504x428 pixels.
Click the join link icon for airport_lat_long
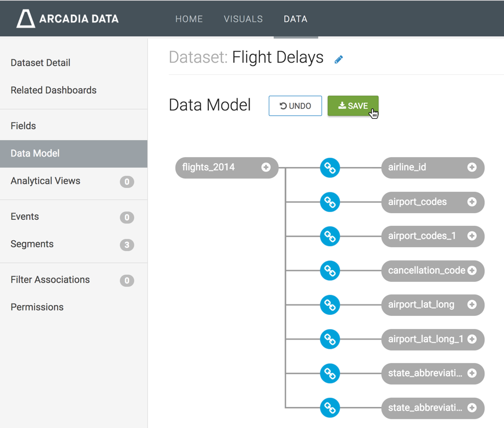(330, 305)
